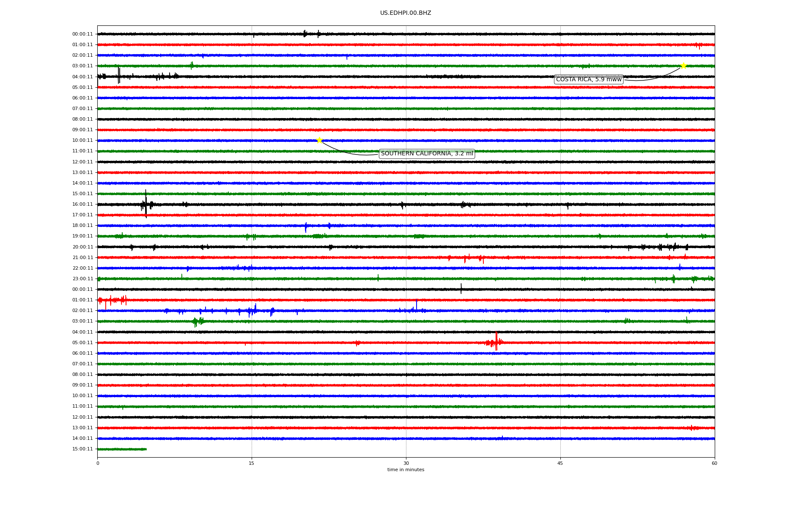
Task: Click the large black spike on the 16:00:11 trace
Action: click(x=146, y=204)
